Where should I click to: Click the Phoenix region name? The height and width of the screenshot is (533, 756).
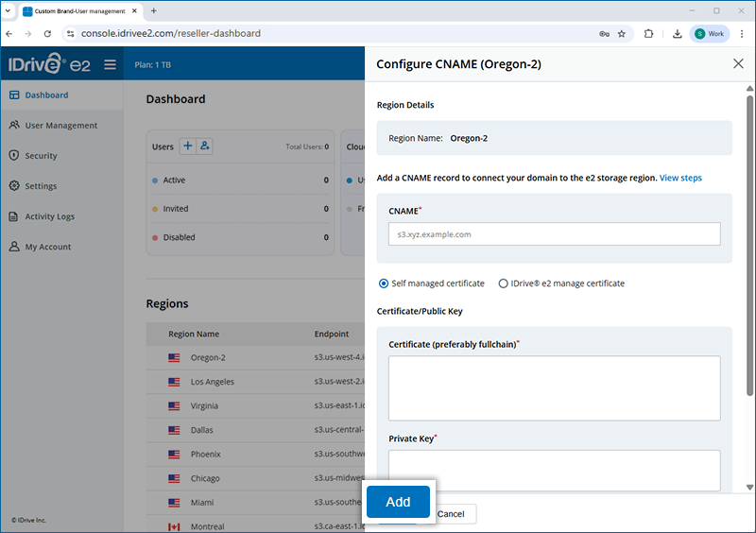click(205, 454)
